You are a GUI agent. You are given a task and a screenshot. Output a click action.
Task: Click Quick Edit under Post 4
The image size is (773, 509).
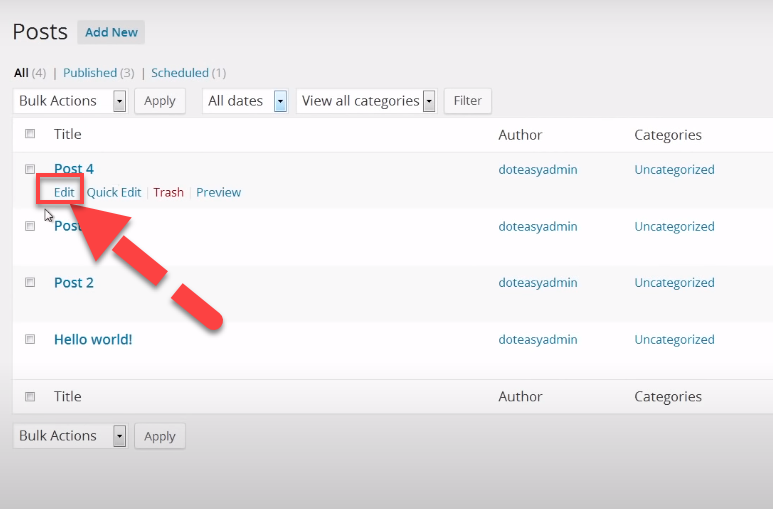pos(114,192)
